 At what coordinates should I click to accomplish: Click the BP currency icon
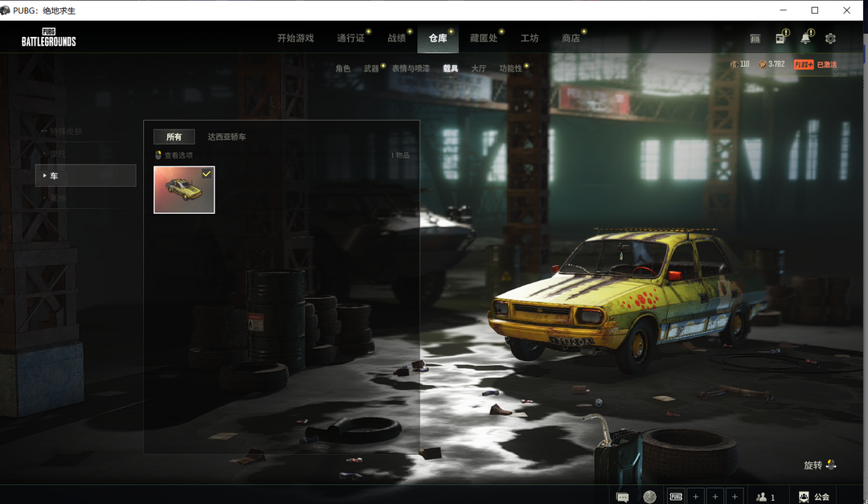tap(762, 64)
